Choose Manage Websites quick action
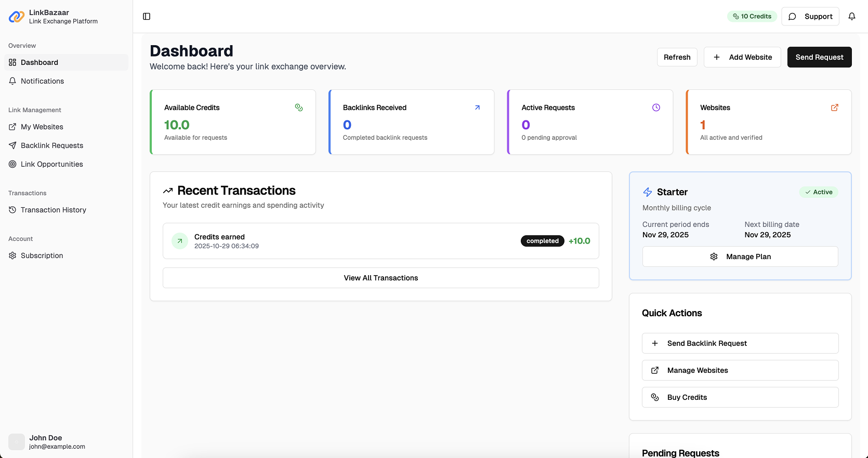This screenshot has height=458, width=868. click(740, 370)
